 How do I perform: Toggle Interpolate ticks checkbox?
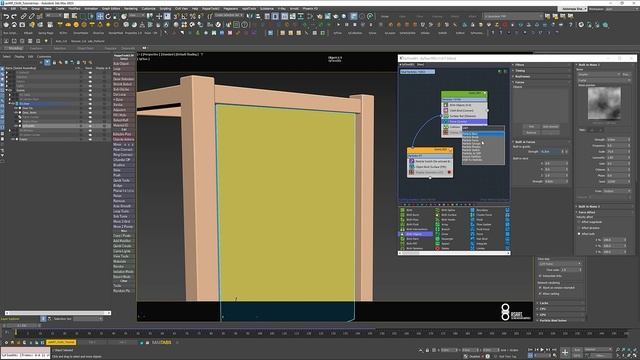[x=540, y=276]
